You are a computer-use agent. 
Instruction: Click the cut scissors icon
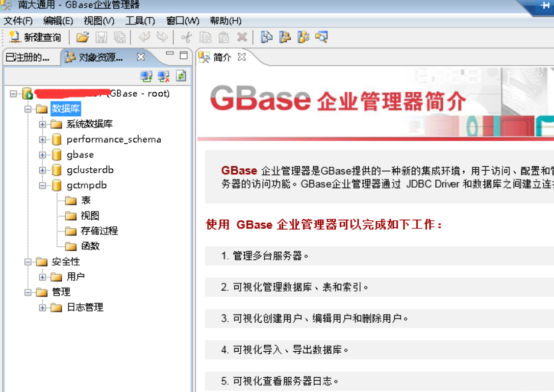pyautogui.click(x=187, y=37)
